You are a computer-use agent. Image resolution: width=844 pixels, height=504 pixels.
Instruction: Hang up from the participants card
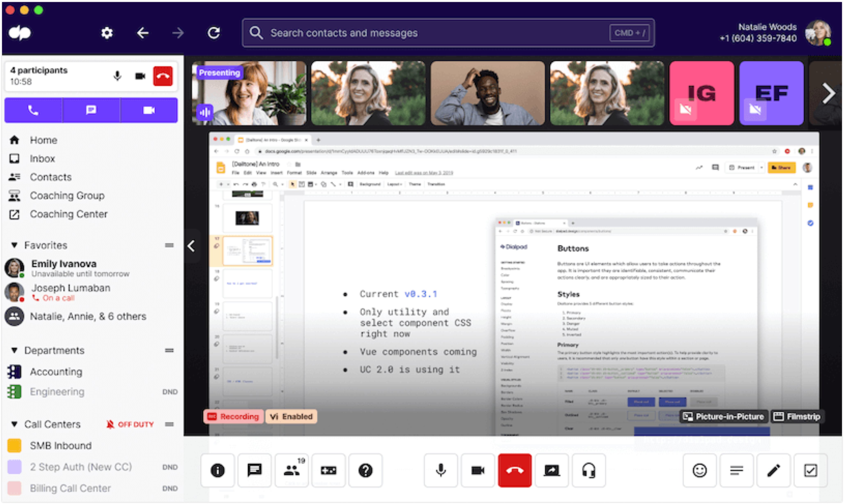point(163,76)
